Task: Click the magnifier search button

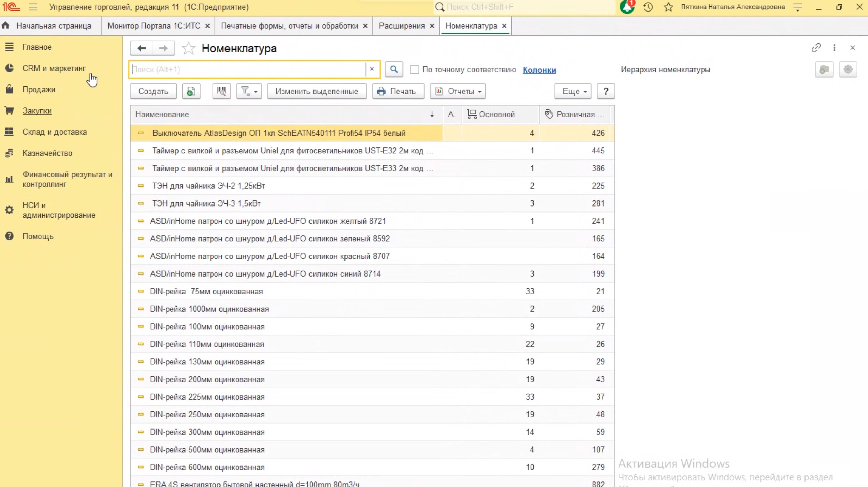Action: tap(394, 69)
